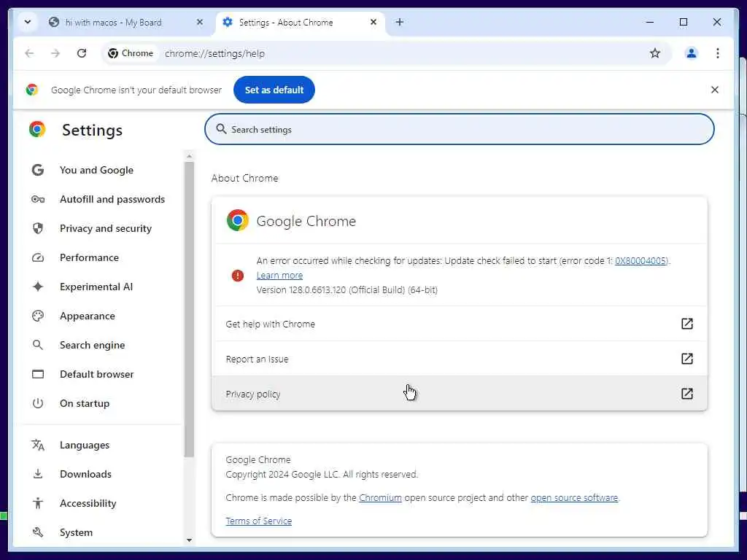Image resolution: width=747 pixels, height=560 pixels.
Task: Click the Chrome logo beside Settings title
Action: click(37, 129)
